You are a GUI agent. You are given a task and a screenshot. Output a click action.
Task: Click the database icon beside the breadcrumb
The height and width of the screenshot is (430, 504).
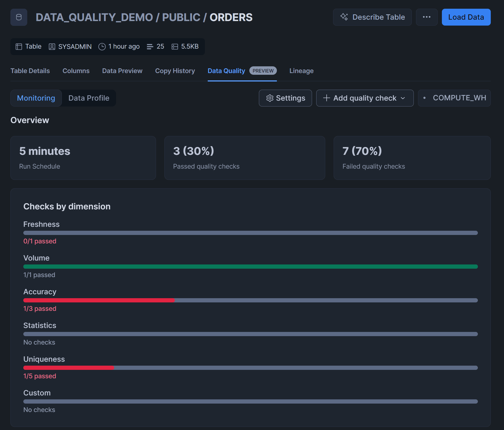click(x=19, y=17)
